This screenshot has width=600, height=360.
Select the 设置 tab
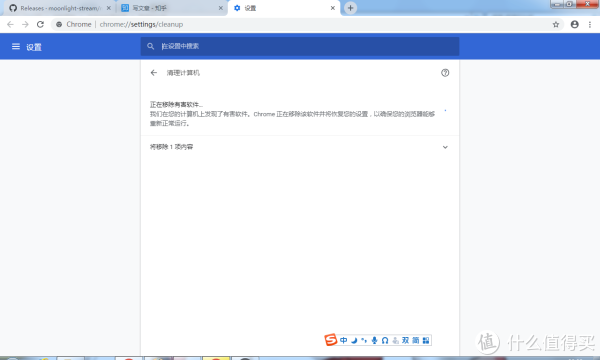[284, 8]
